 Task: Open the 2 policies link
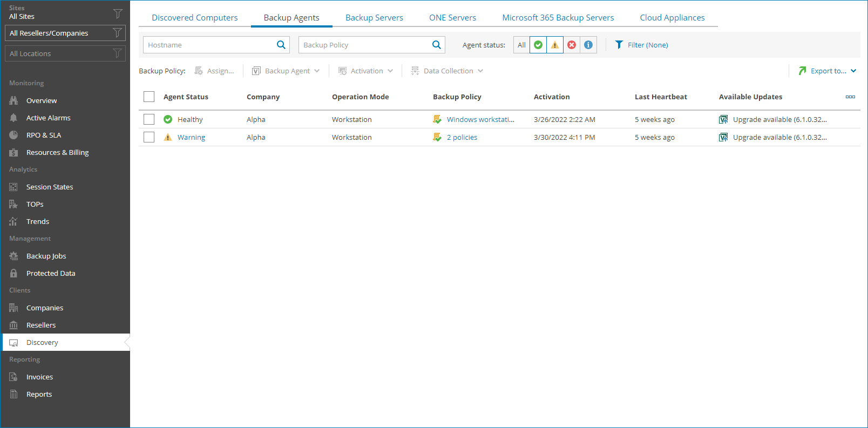462,137
